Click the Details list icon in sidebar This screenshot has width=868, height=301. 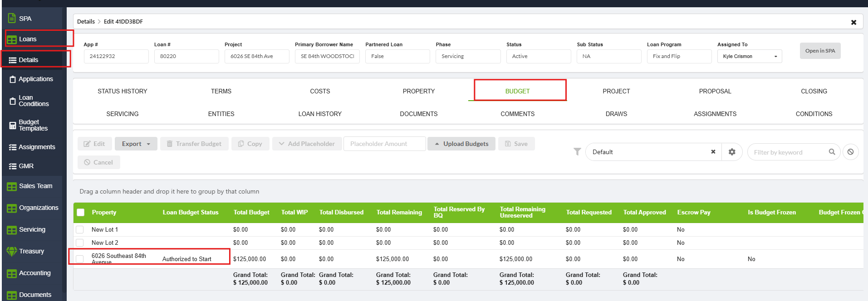(x=13, y=60)
